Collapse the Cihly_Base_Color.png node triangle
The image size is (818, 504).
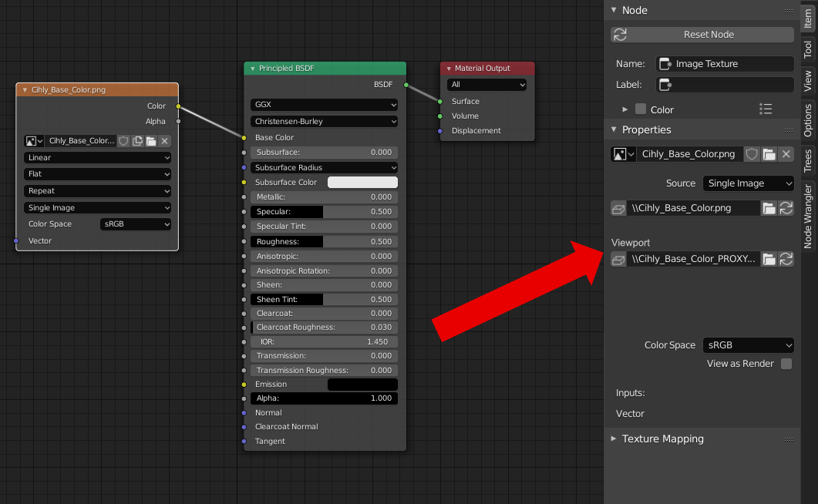coord(25,89)
